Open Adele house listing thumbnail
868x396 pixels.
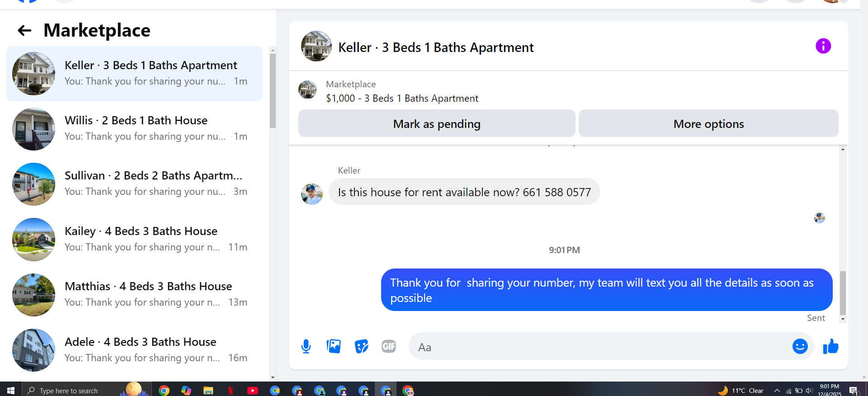[x=33, y=350]
